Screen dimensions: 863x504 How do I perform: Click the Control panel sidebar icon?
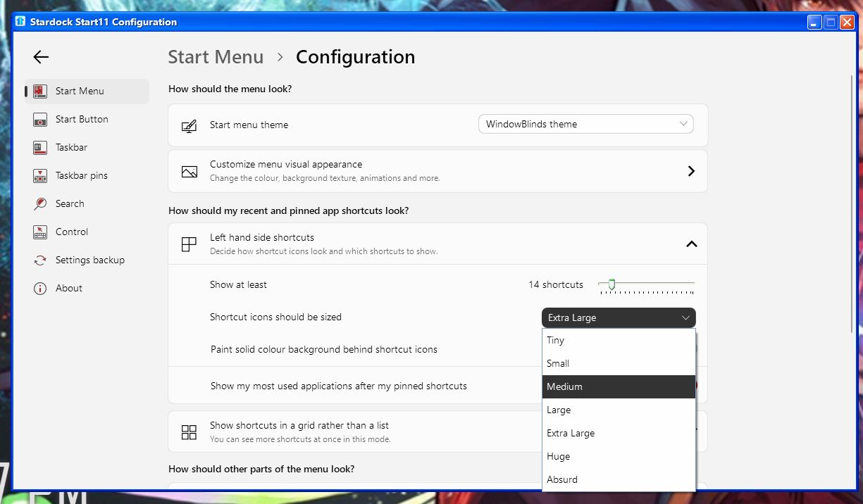[x=39, y=232]
